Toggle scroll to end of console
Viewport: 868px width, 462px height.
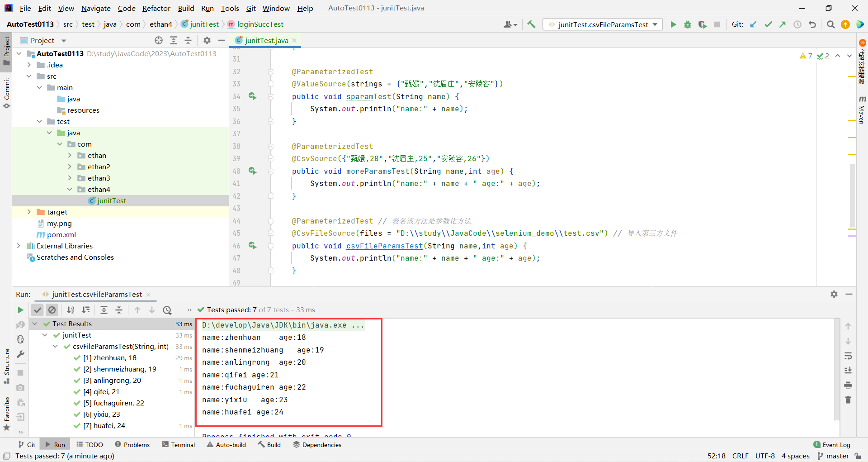coord(848,371)
